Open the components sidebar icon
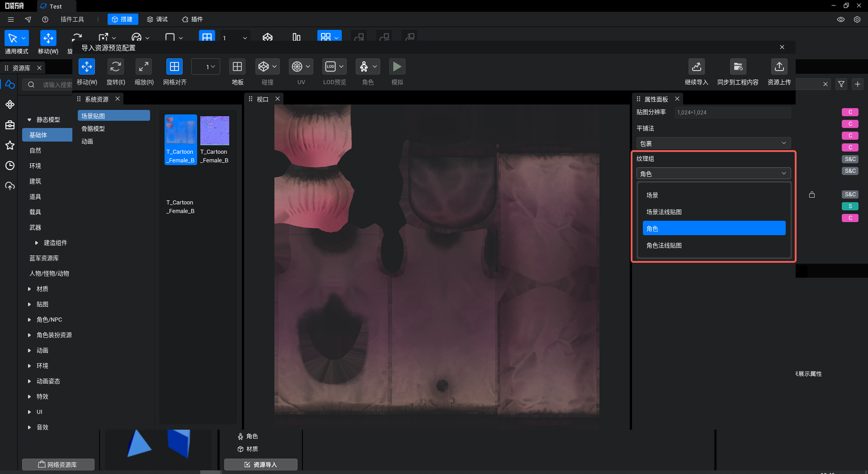 10,104
